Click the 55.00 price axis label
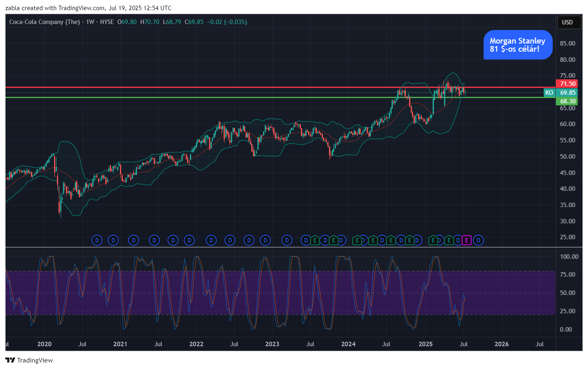 [567, 140]
